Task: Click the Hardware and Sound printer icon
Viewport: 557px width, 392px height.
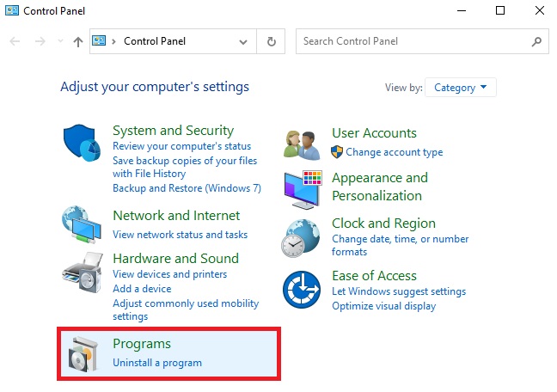Action: click(83, 273)
